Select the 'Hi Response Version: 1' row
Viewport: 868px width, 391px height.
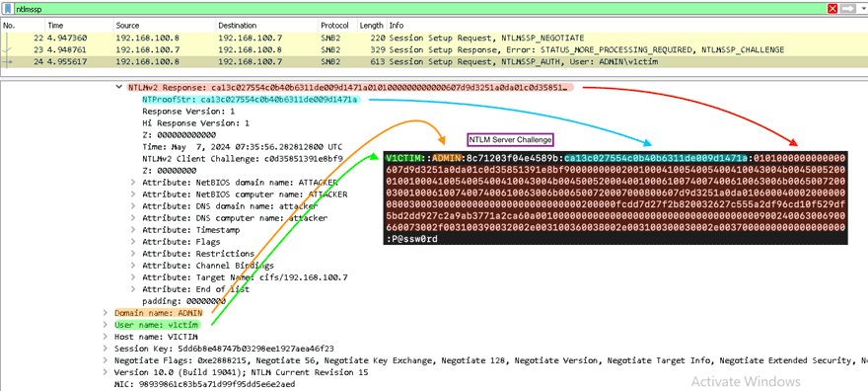tap(196, 123)
